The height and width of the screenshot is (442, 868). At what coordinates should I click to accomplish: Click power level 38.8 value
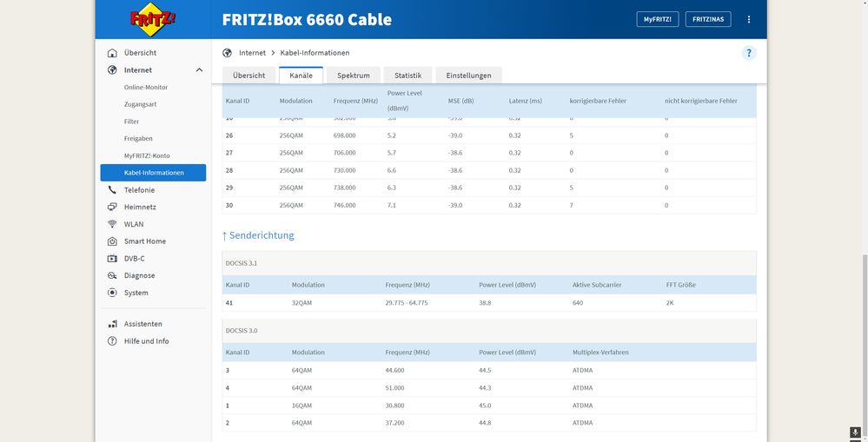(485, 303)
